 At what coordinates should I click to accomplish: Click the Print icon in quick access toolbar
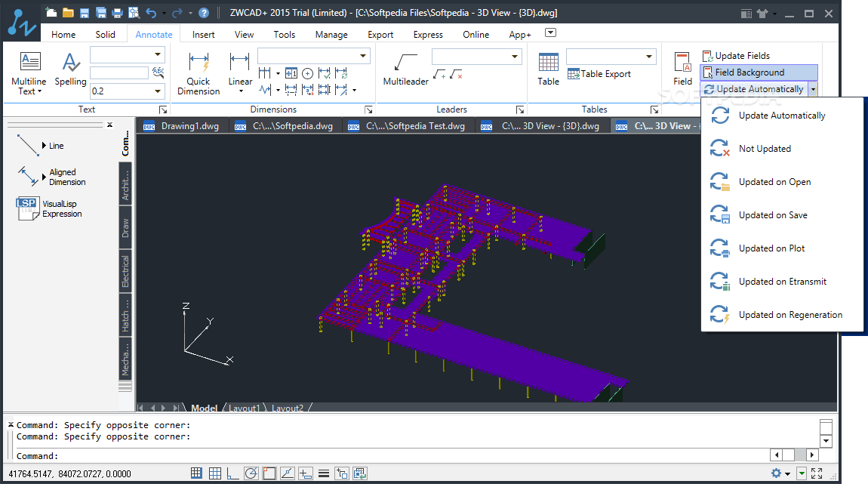pos(117,13)
